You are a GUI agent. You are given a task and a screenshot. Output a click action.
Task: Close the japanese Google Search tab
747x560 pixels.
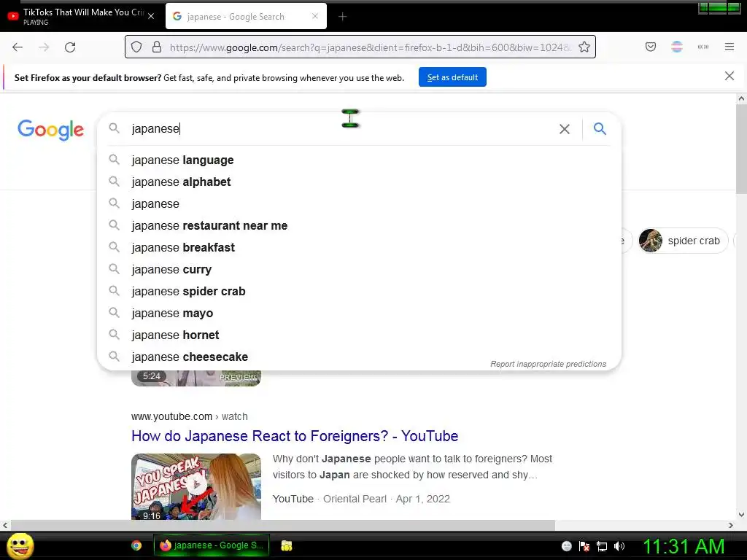315,16
